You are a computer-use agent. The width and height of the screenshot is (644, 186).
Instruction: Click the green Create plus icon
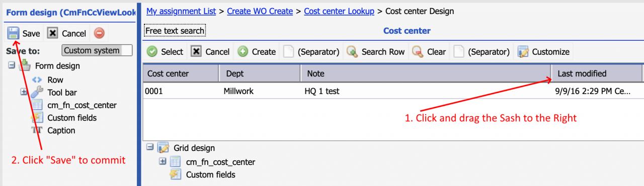243,51
